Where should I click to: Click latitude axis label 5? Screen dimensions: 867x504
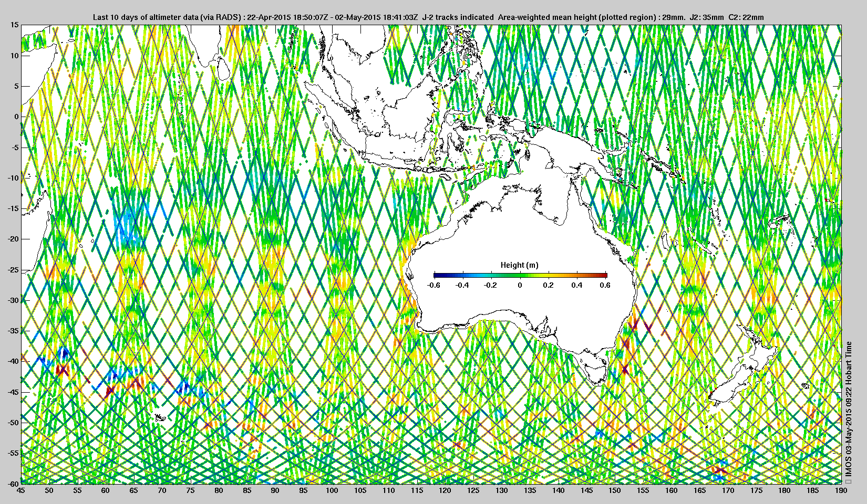click(17, 86)
